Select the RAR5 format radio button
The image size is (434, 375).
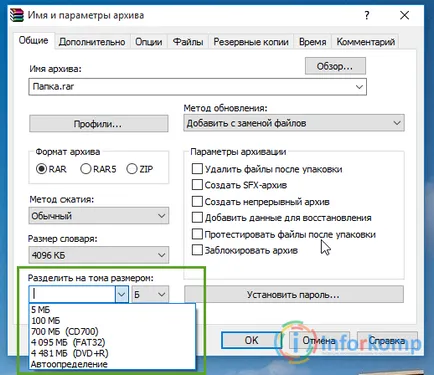(86, 169)
